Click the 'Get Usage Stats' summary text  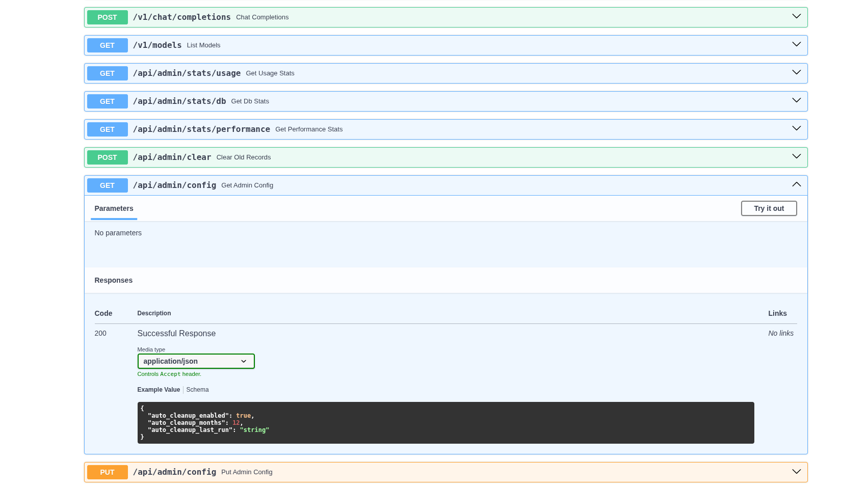(x=270, y=73)
